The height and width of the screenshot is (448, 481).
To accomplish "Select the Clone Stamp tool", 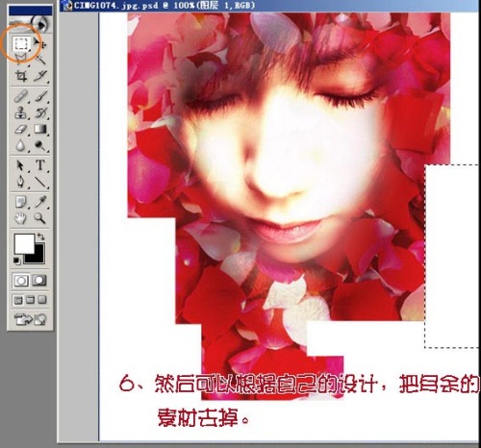I will [21, 112].
